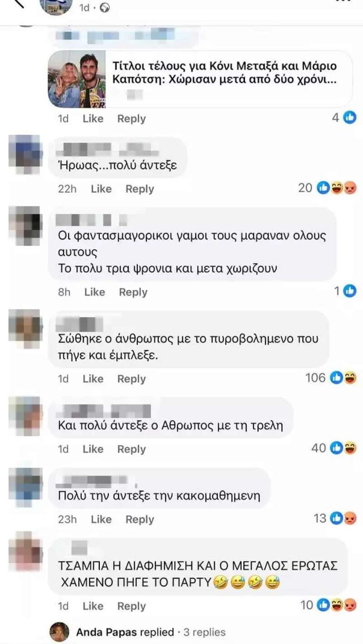Viewport: 363px width, 644px height.
Task: Like the 'Ήρωας...πολύ άντεξε' comment
Action: coord(101,189)
